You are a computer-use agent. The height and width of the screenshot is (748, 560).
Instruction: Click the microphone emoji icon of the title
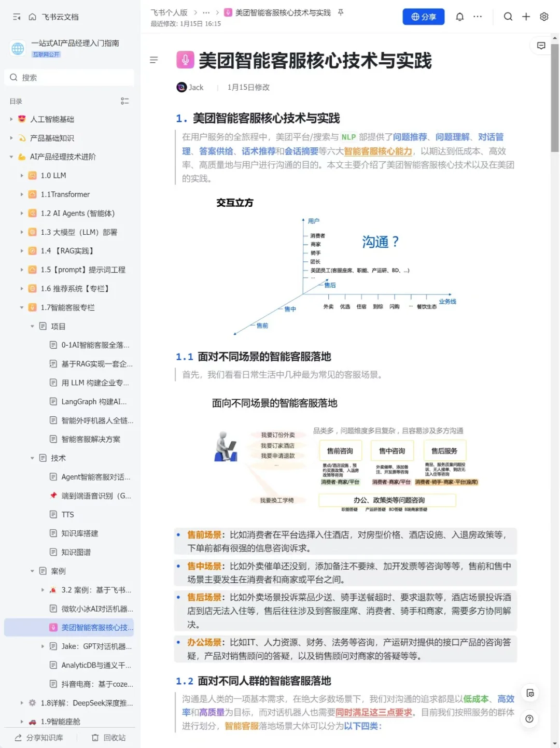pos(185,60)
